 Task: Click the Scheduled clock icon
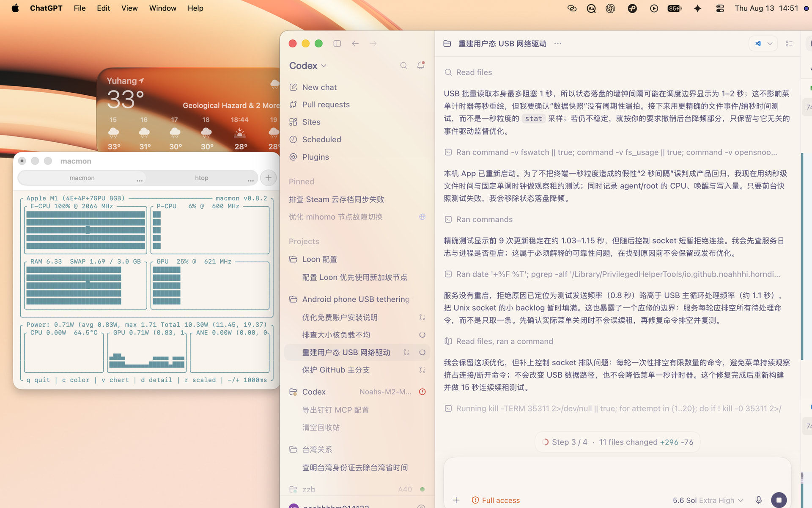293,139
